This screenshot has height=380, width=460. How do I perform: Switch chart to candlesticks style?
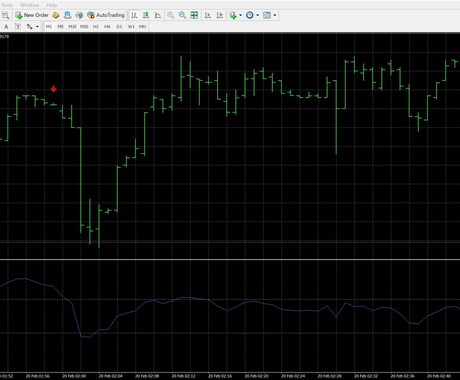pos(146,15)
